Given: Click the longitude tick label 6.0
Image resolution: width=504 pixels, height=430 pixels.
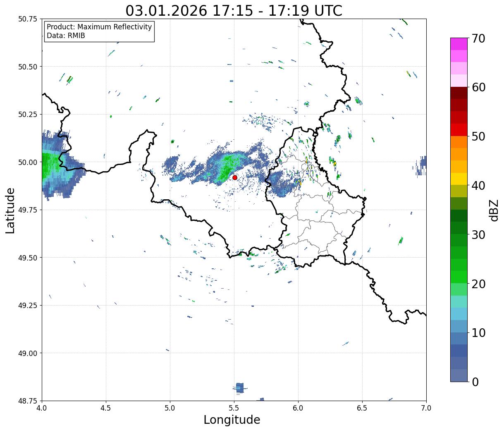Looking at the screenshot, I should pyautogui.click(x=298, y=408).
